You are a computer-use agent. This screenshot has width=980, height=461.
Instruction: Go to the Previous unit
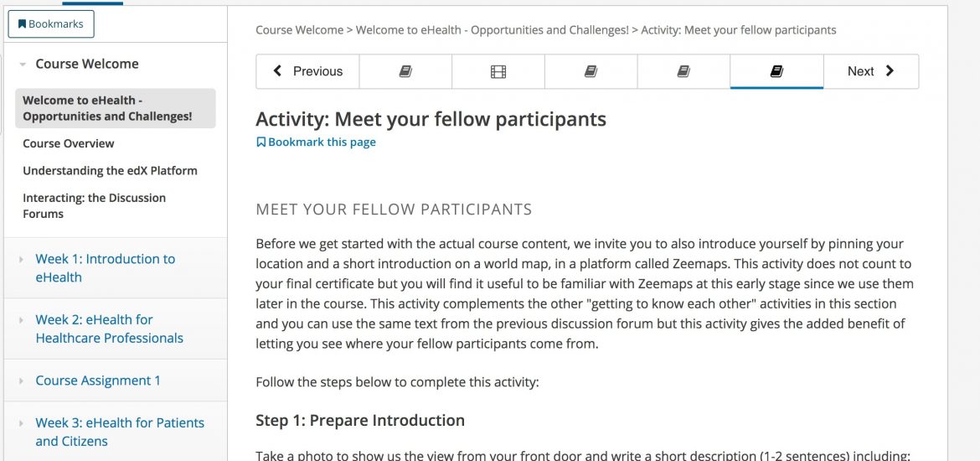(x=307, y=71)
